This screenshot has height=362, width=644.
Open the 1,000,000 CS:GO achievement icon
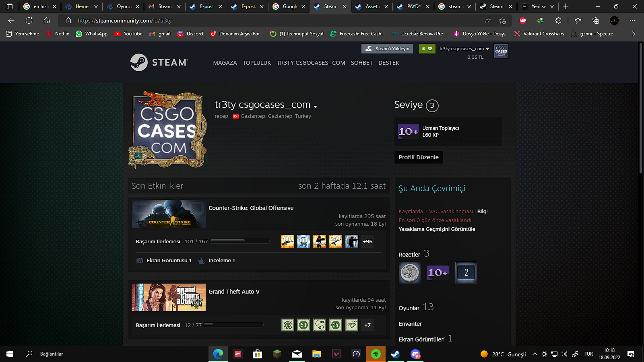point(320,241)
